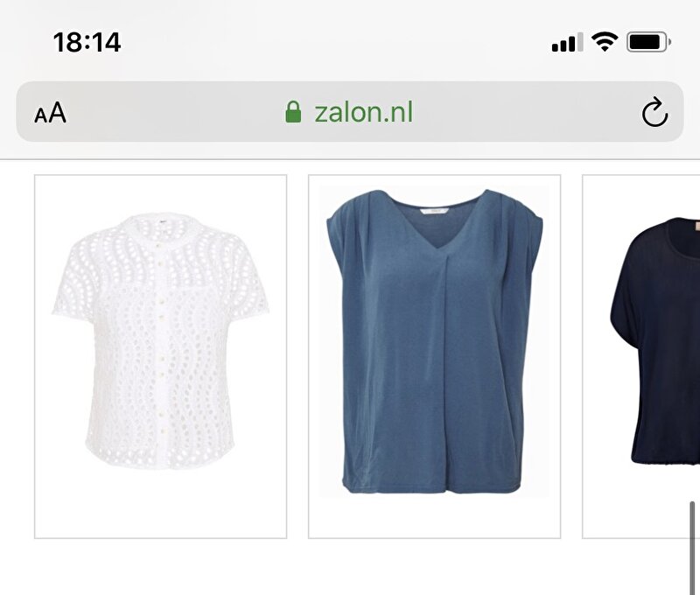Open the blue V-neck top product
700x595 pixels.
[434, 356]
